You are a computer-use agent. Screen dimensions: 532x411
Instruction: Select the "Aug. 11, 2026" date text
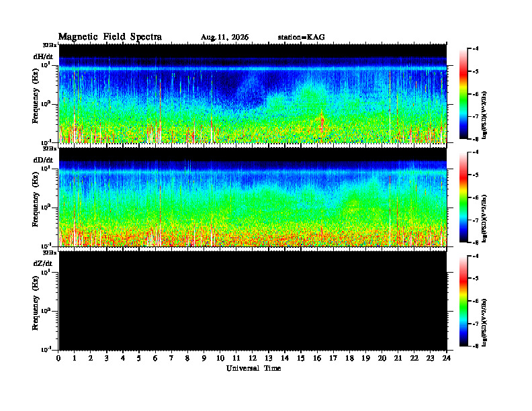[x=224, y=38]
